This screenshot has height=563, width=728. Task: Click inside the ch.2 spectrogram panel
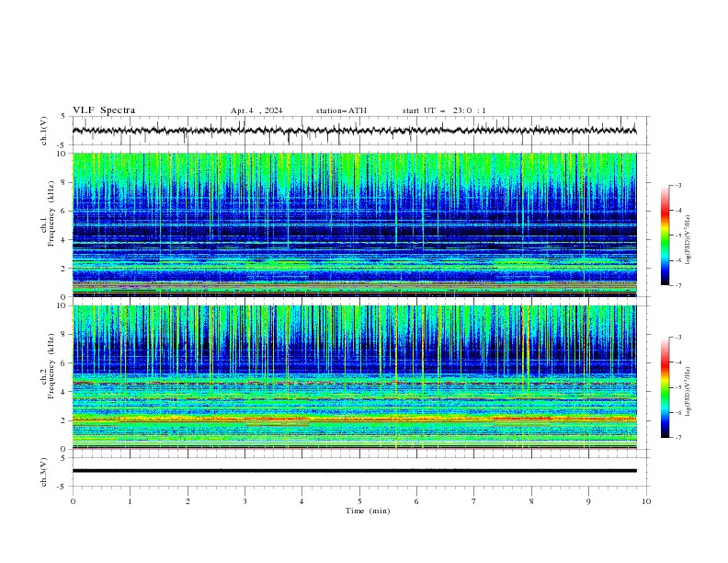pyautogui.click(x=354, y=377)
